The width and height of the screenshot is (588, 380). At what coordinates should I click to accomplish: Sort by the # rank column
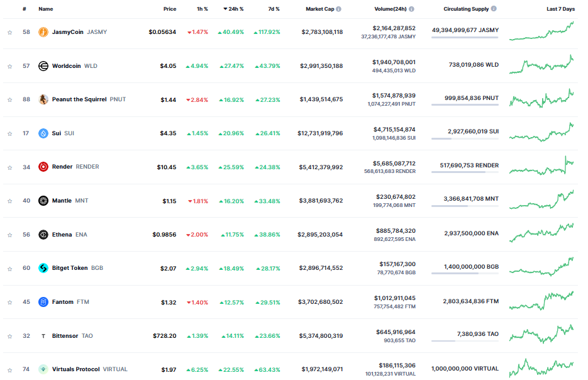[25, 9]
